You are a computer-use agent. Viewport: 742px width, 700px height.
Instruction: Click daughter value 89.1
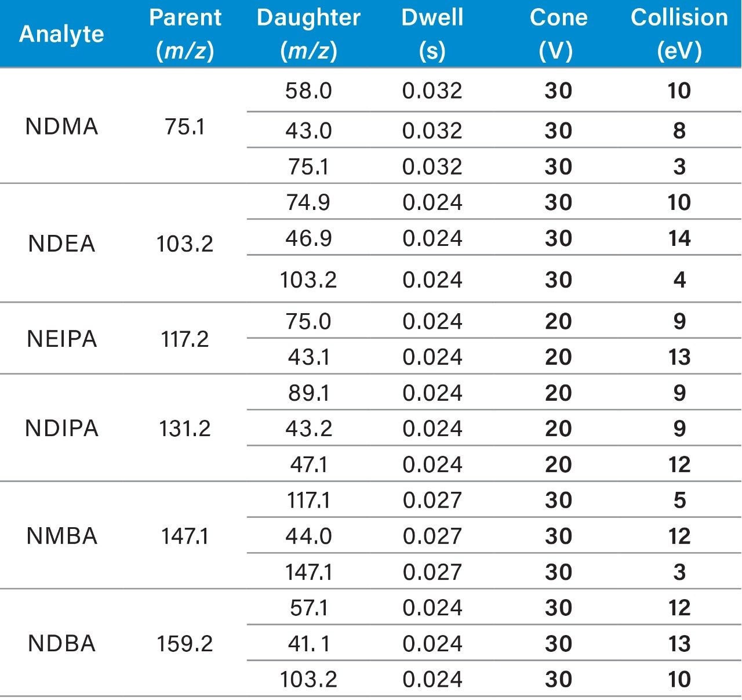(308, 393)
